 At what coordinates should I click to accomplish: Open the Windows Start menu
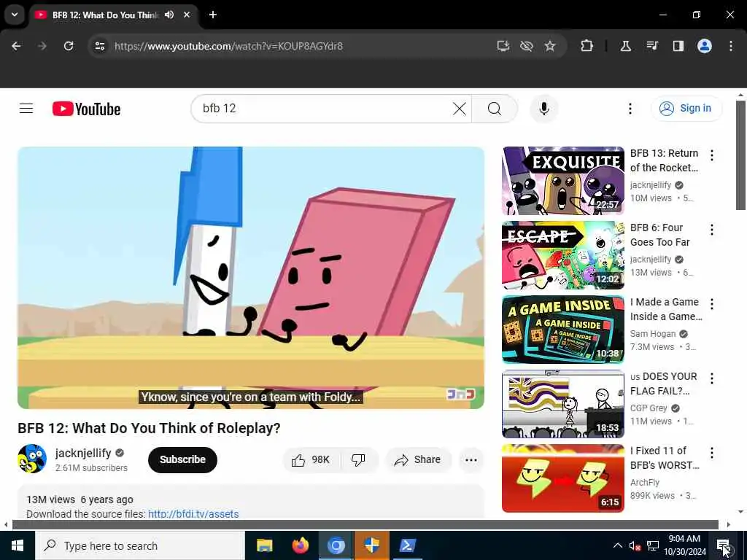(x=18, y=545)
